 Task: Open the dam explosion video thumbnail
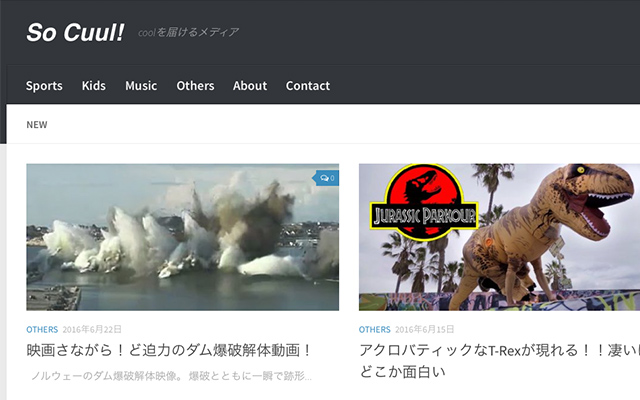[182, 237]
